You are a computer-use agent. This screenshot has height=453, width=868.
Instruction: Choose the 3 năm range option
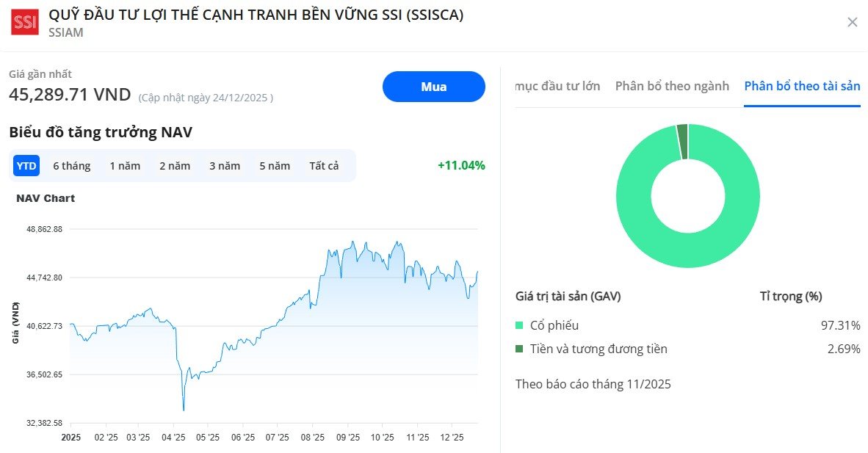(x=224, y=165)
